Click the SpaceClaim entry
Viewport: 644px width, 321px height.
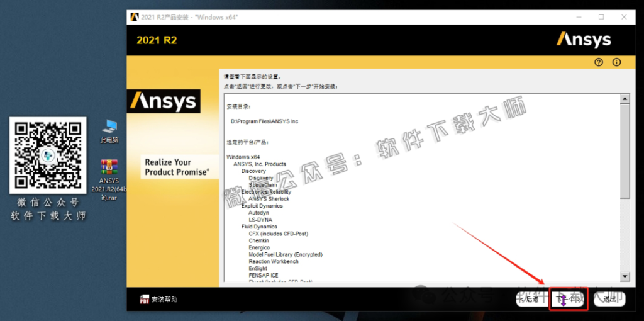click(263, 185)
